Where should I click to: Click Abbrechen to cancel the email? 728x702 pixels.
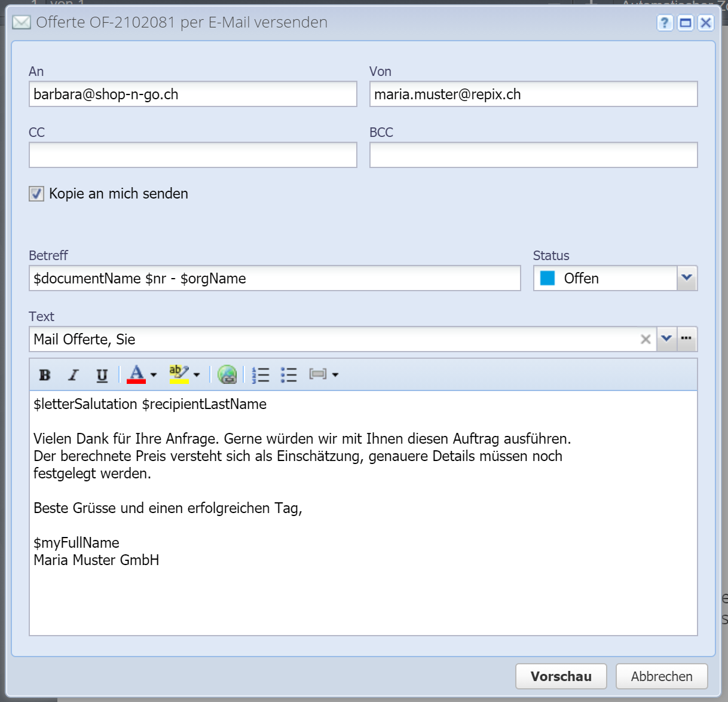(x=662, y=676)
